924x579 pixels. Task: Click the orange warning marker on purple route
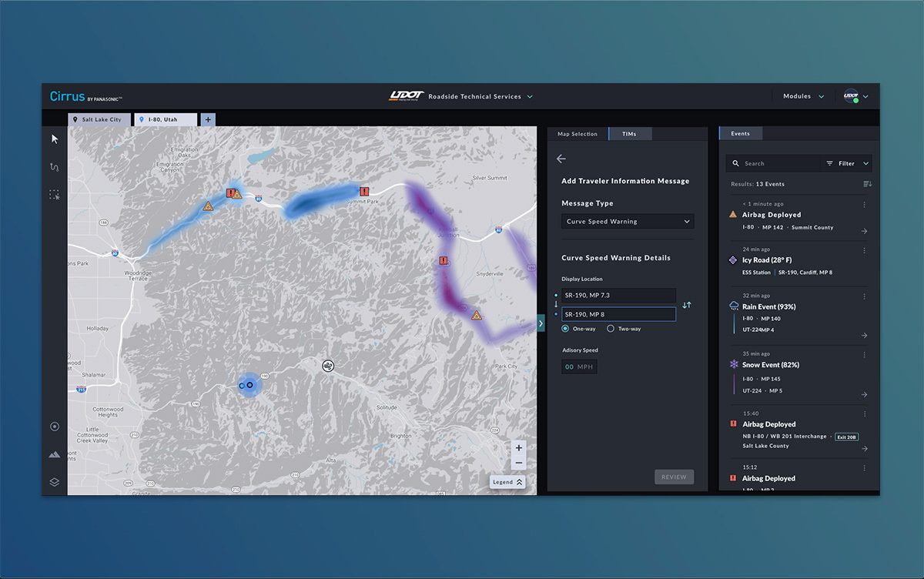[477, 315]
